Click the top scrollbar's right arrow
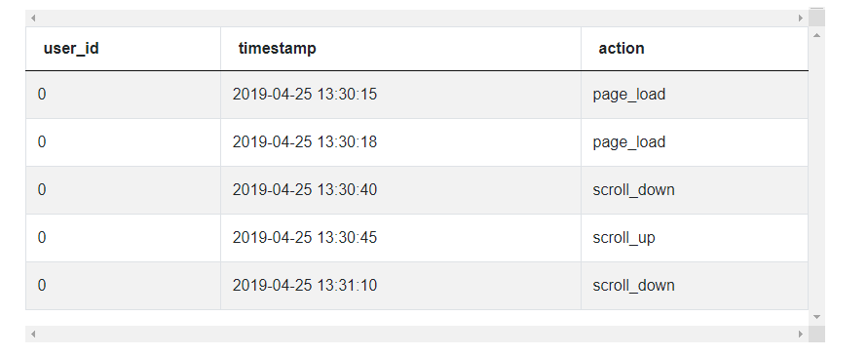The image size is (868, 356). 801,18
